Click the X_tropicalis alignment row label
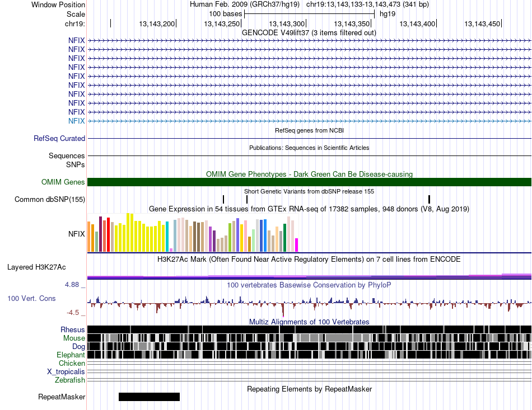This screenshot has height=410, width=532. click(x=66, y=372)
